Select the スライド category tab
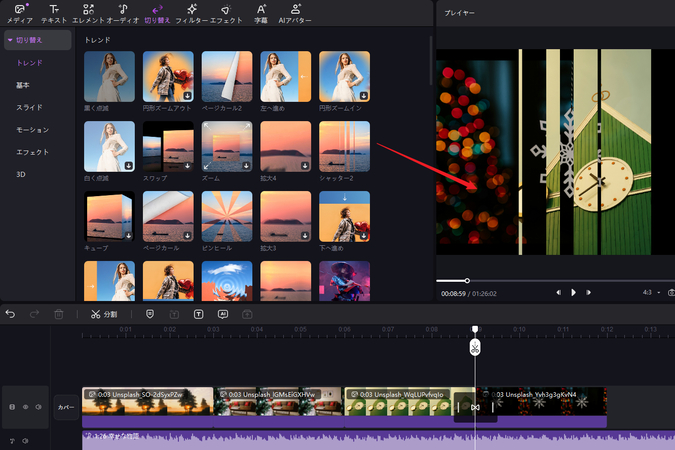This screenshot has width=675, height=450. 29,107
